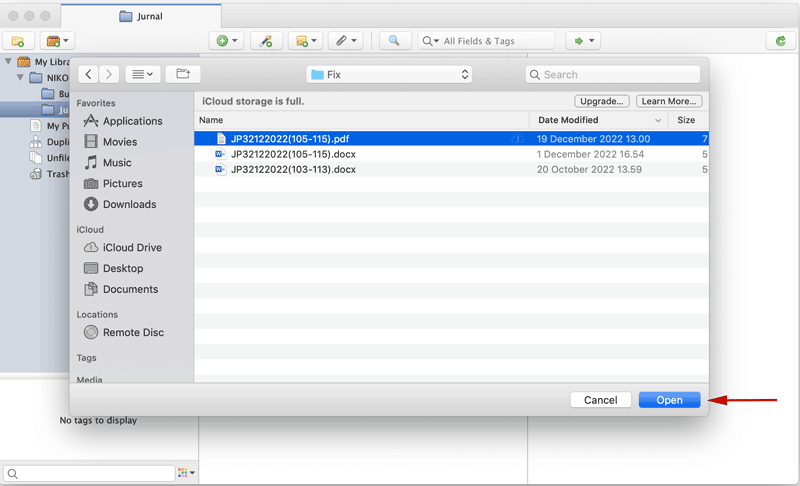Screen dimensions: 800x486
Task: Switch to the Jurnal tab
Action: [x=141, y=16]
